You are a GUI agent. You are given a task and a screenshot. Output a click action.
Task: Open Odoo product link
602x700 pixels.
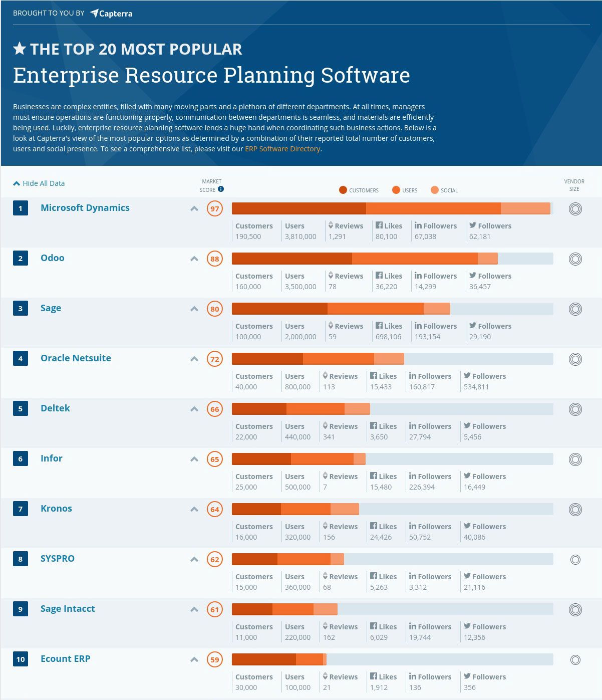pyautogui.click(x=53, y=258)
